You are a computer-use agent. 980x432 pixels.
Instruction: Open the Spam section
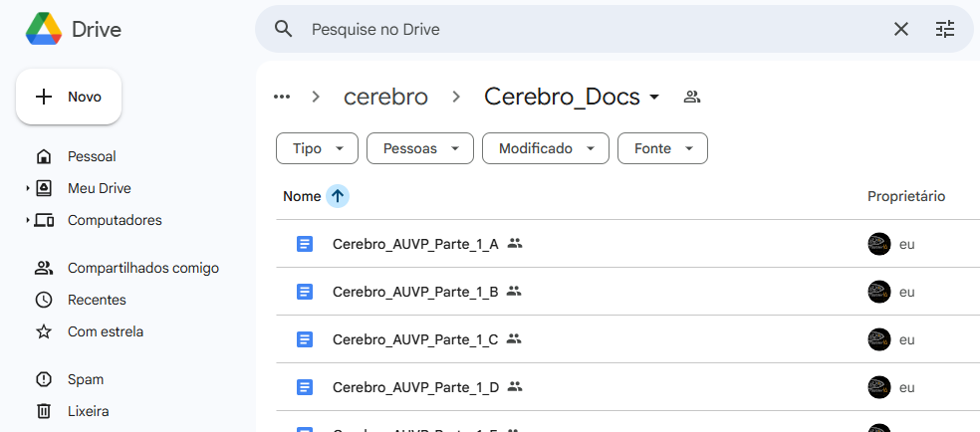click(85, 379)
